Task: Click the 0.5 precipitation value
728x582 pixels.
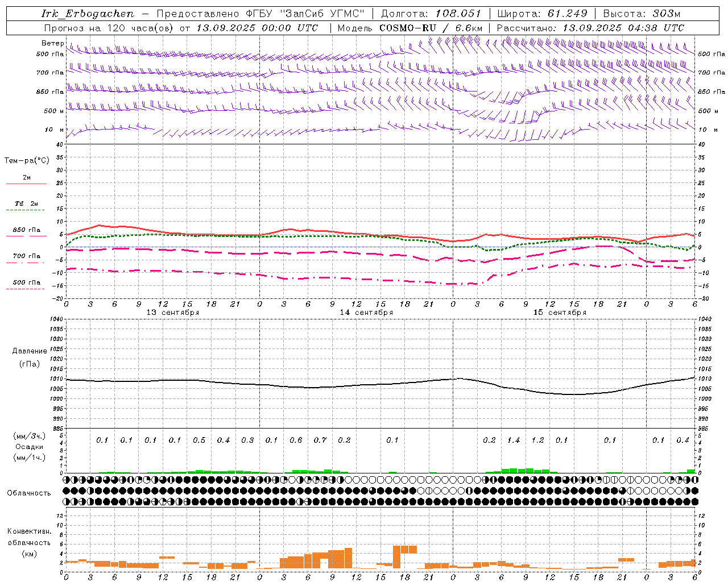Action: [x=199, y=440]
